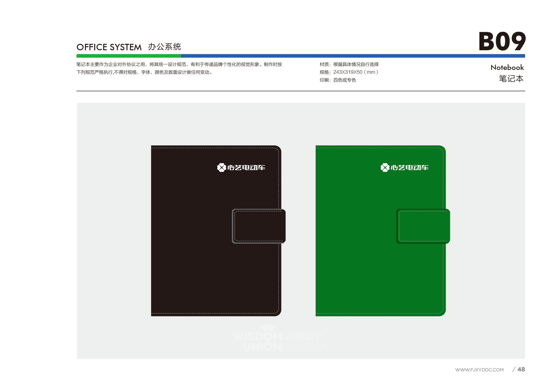Click the 'OFFICE SYSTEM' heading

(x=109, y=47)
